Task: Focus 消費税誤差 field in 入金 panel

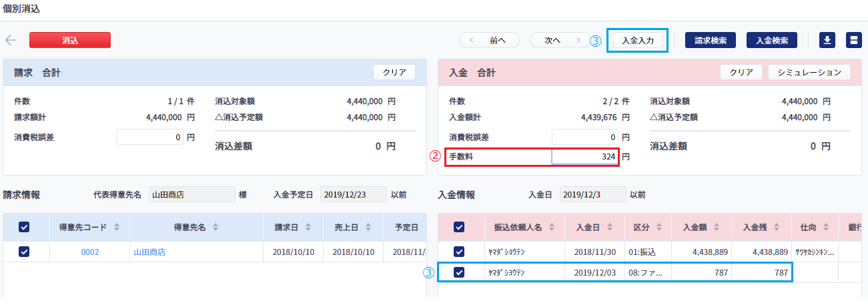Action: point(584,137)
